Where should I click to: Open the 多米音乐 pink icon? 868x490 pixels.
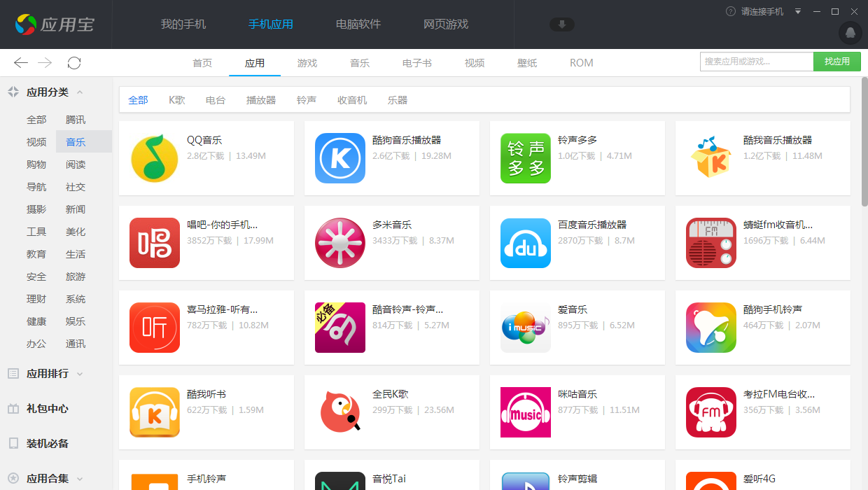(340, 243)
